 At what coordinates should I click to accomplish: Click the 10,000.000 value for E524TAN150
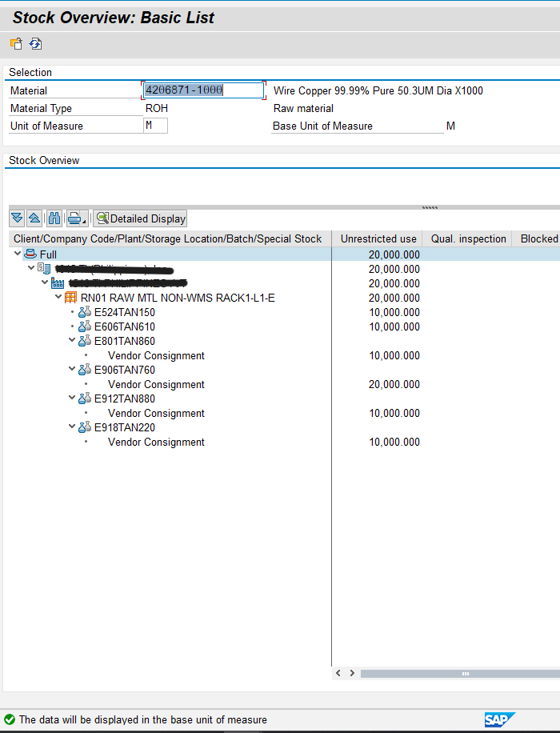coord(394,312)
